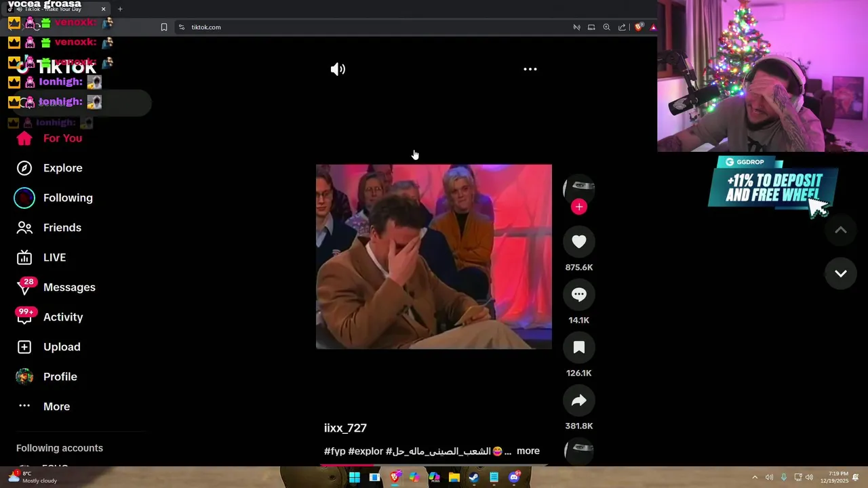Follow creator via red plus button

pyautogui.click(x=578, y=207)
